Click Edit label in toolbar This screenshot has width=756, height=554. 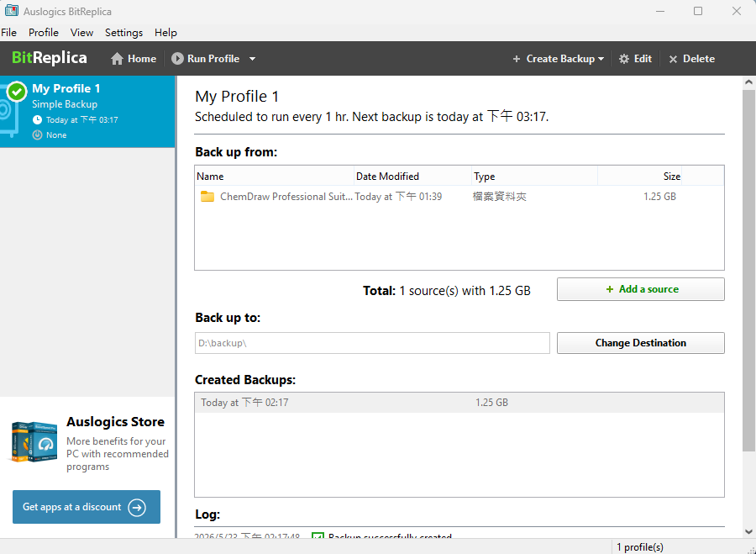tap(643, 59)
